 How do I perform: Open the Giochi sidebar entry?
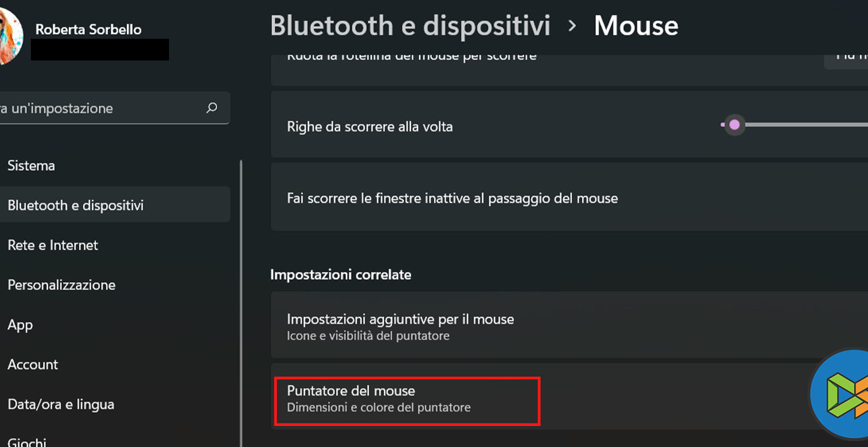[27, 442]
